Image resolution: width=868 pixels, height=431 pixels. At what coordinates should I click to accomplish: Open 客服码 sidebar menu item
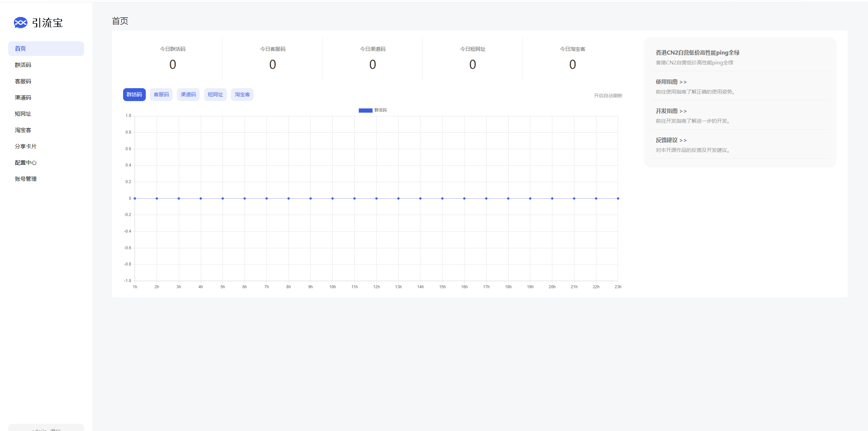click(23, 81)
